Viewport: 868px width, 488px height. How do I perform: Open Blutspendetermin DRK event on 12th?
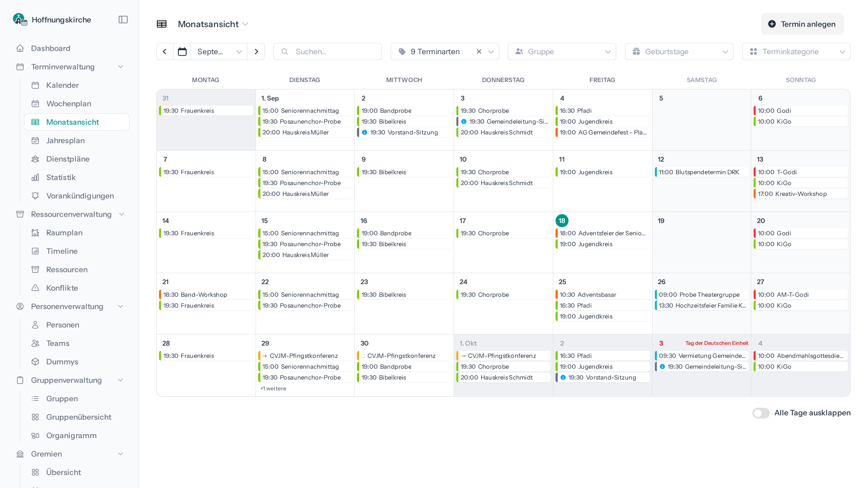pyautogui.click(x=701, y=172)
